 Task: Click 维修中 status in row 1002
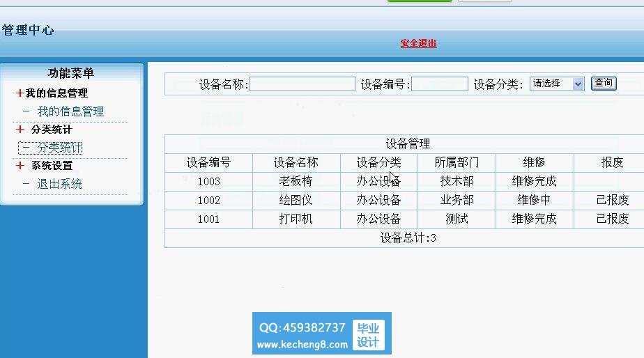point(534,200)
